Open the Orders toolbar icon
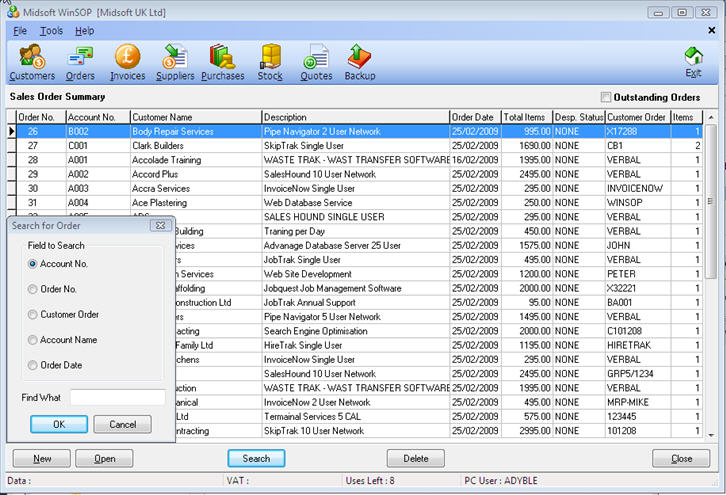 coord(80,63)
